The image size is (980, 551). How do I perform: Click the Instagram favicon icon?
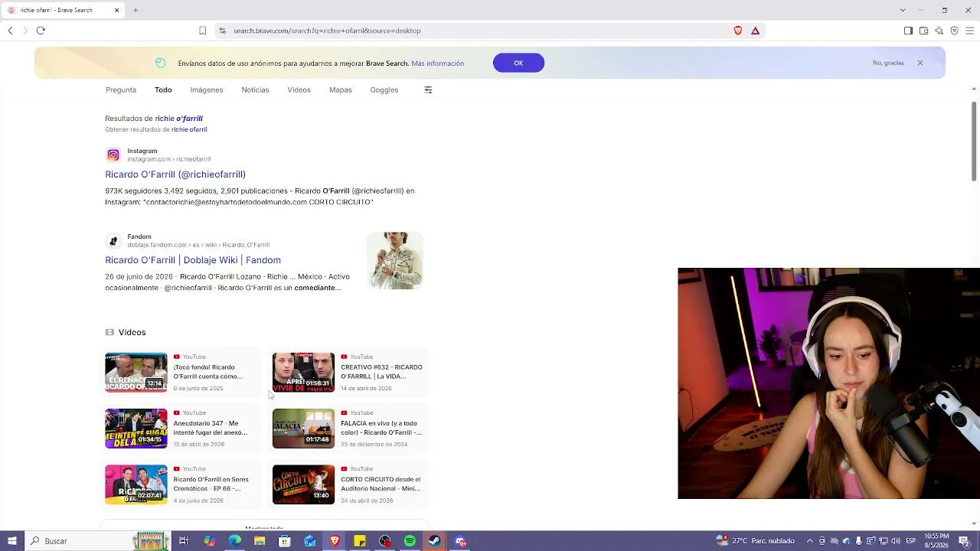(113, 155)
